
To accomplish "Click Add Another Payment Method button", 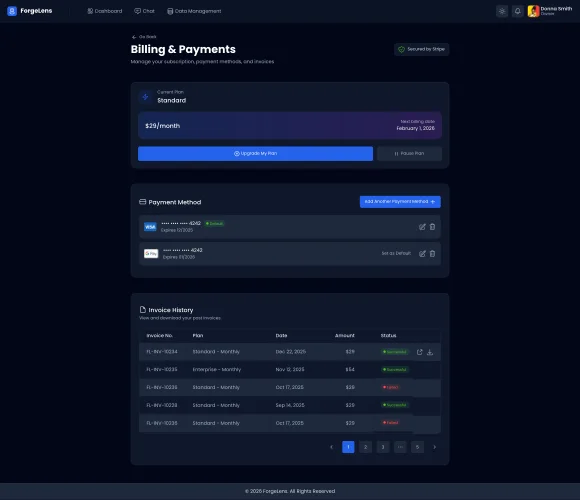I will point(400,202).
